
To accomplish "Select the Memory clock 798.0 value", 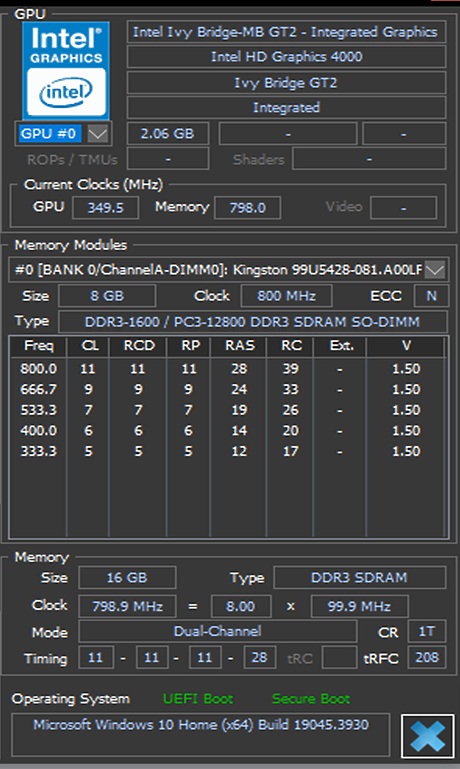I will (x=248, y=207).
